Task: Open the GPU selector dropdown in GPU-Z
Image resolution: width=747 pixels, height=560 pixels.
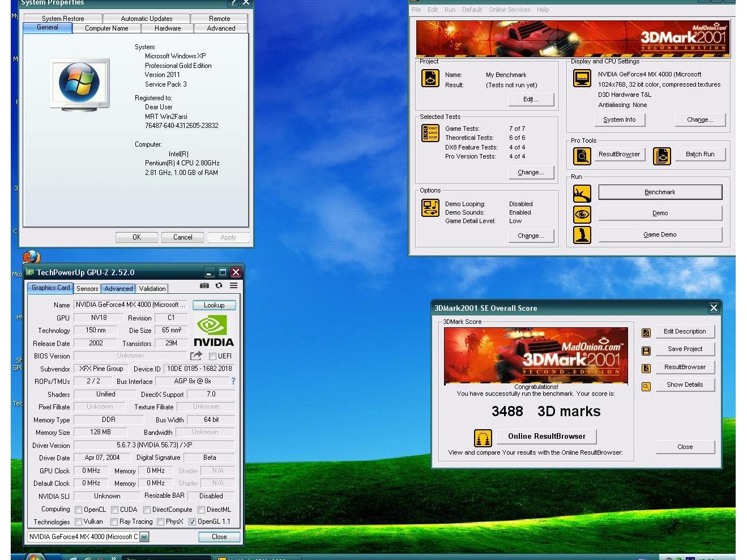Action: (144, 537)
